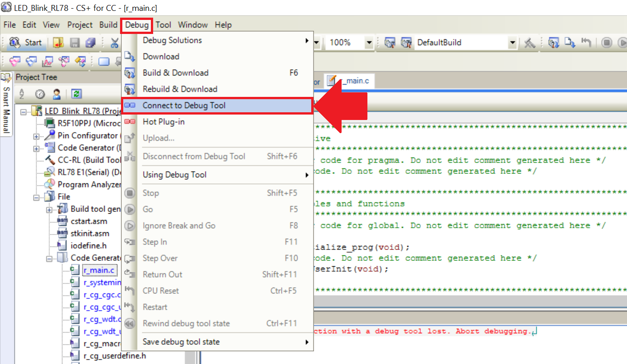Open the View menu
The height and width of the screenshot is (364, 627).
pos(51,25)
